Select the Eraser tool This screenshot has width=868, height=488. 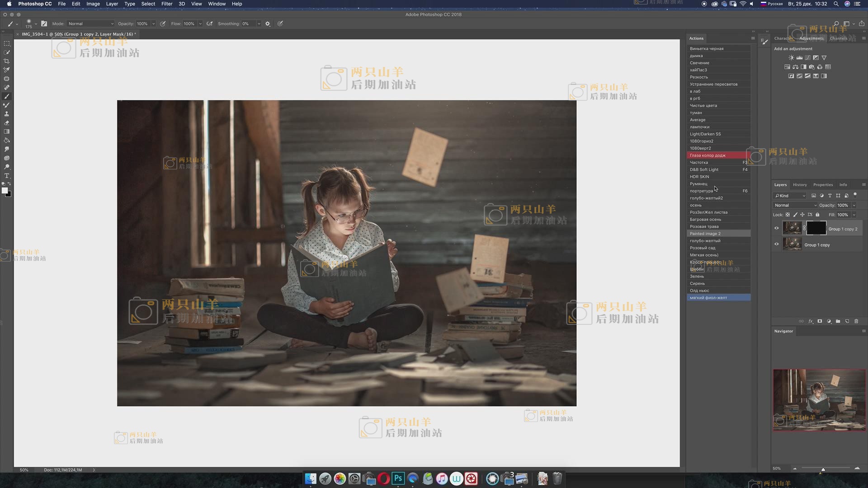click(x=7, y=123)
